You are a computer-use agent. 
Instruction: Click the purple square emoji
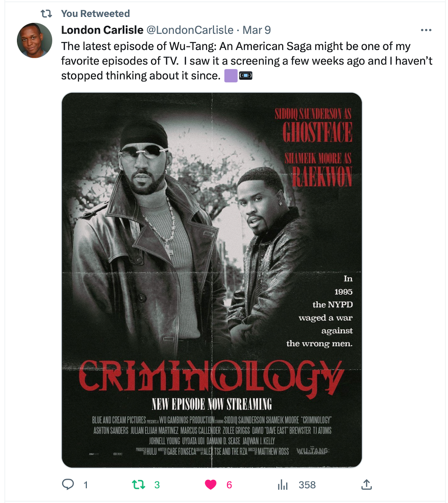coord(231,76)
